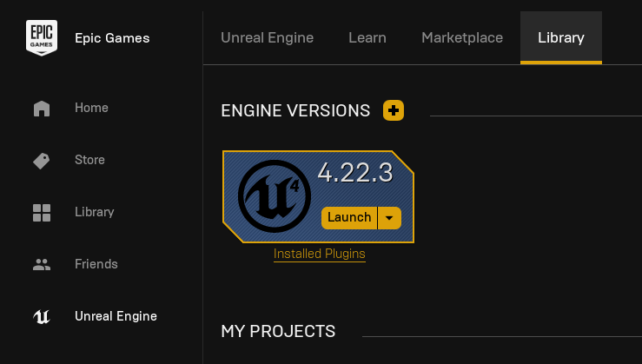Go to the Marketplace tab
Image resolution: width=642 pixels, height=364 pixels.
pos(462,37)
